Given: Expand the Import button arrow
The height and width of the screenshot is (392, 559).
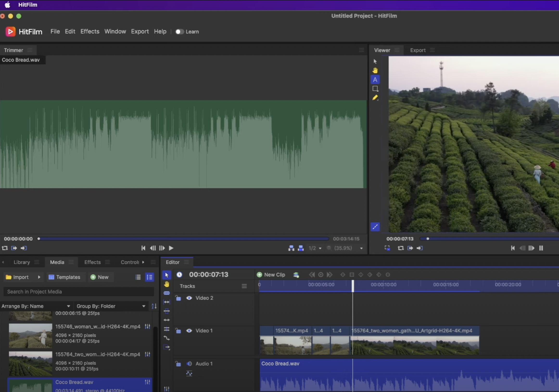Looking at the screenshot, I should [x=39, y=277].
